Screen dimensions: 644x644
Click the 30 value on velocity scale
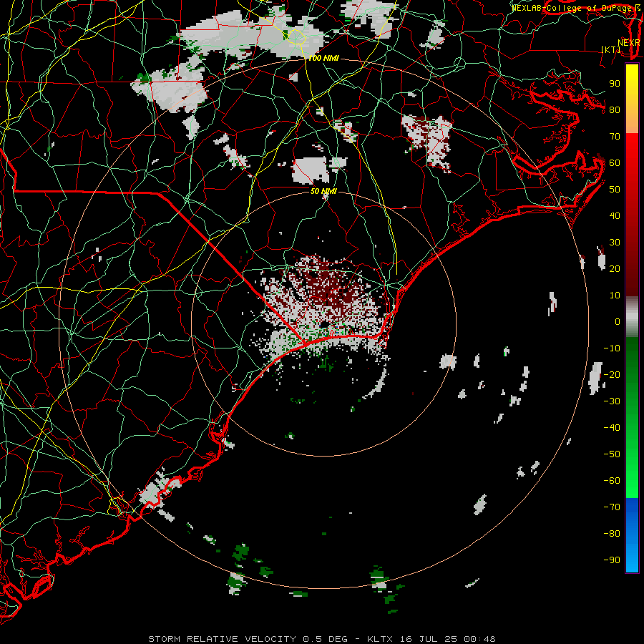click(615, 243)
